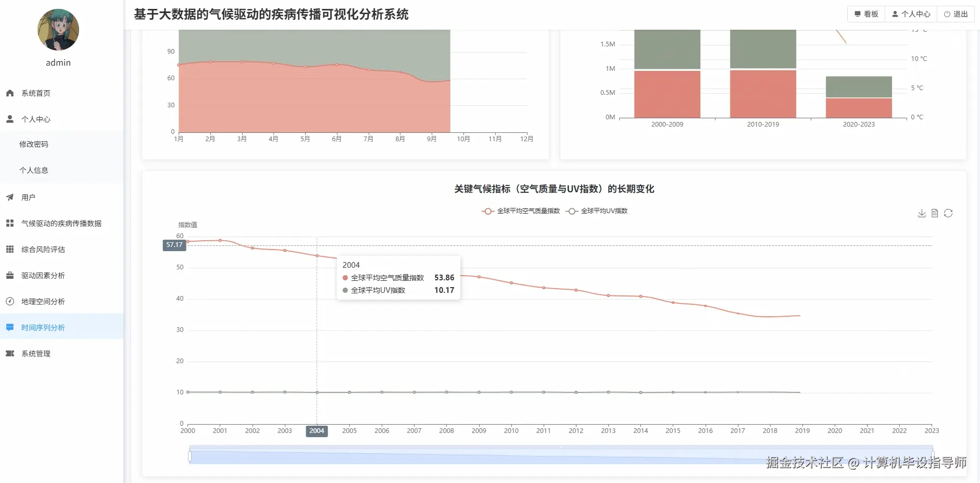Screen dimensions: 980x483
Task: Click the 退出 logout button
Action: click(x=956, y=14)
